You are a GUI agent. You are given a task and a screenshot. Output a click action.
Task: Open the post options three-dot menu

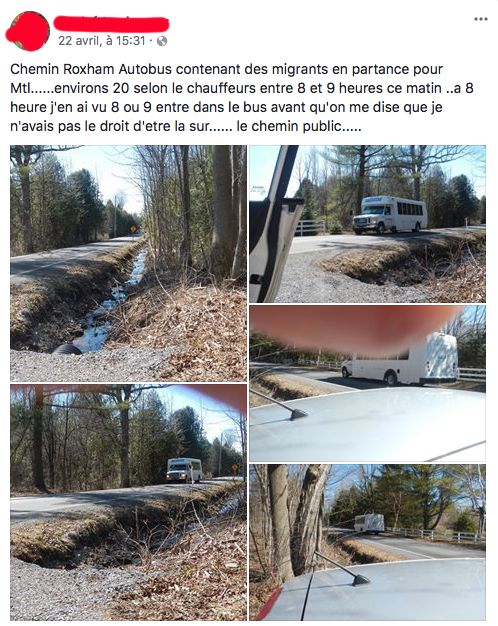pyautogui.click(x=480, y=19)
